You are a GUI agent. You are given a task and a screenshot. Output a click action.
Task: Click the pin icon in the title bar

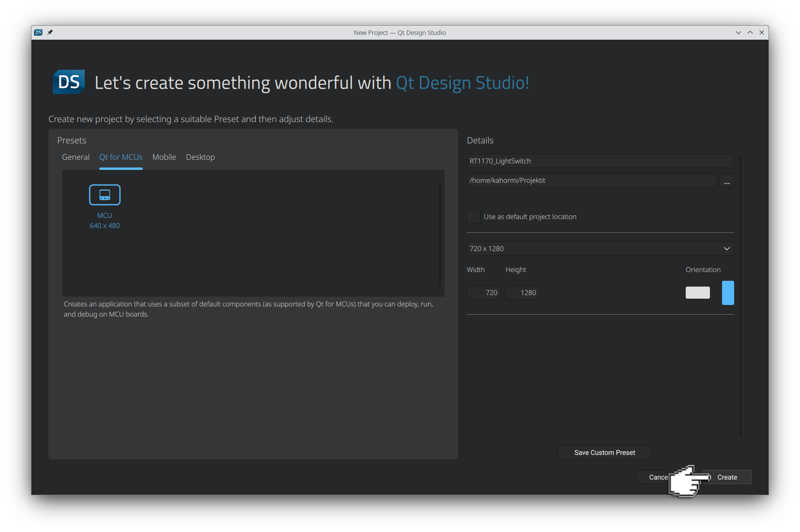50,32
